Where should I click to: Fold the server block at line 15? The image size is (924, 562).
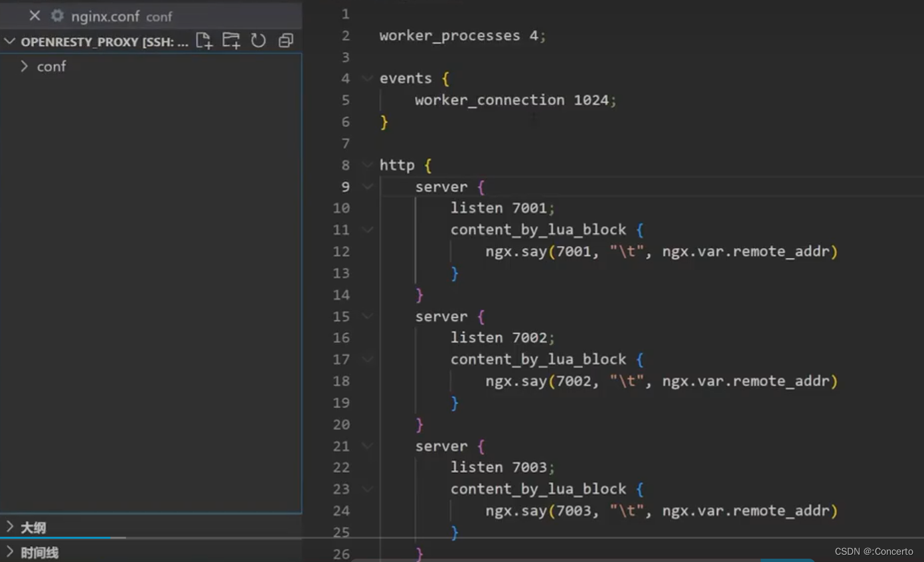(x=367, y=316)
